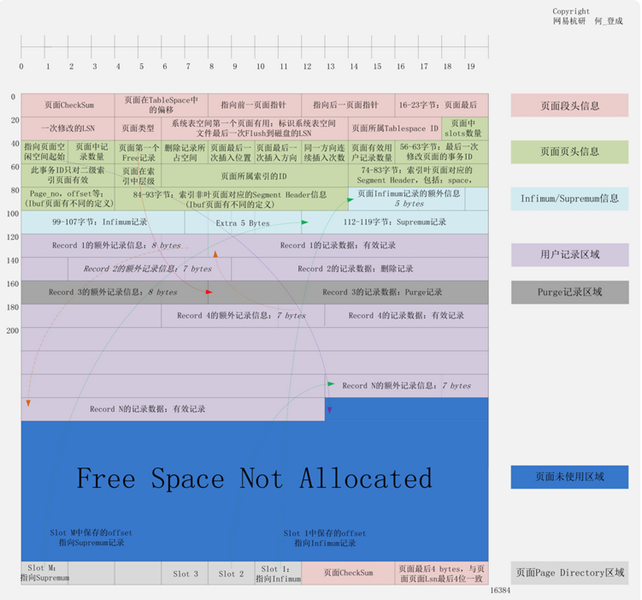
Task: Select the 页面最后4 bytes Lsn cell
Action: click(442, 573)
